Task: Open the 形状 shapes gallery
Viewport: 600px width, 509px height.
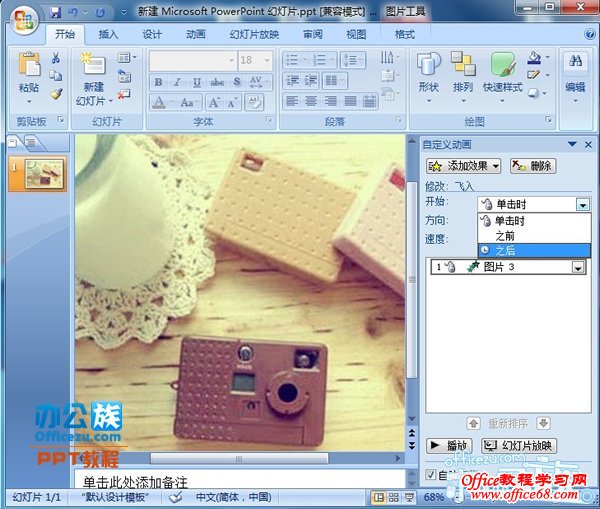Action: point(429,77)
